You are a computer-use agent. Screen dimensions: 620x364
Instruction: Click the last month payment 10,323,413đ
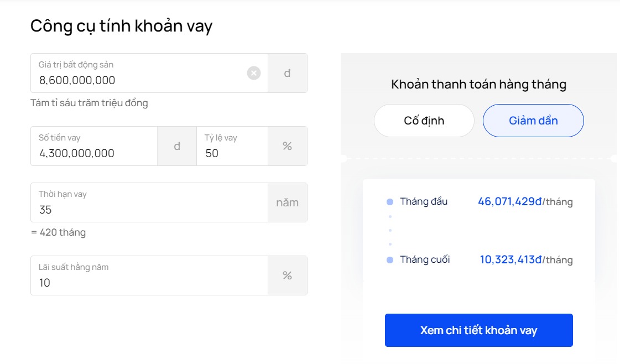pyautogui.click(x=510, y=260)
